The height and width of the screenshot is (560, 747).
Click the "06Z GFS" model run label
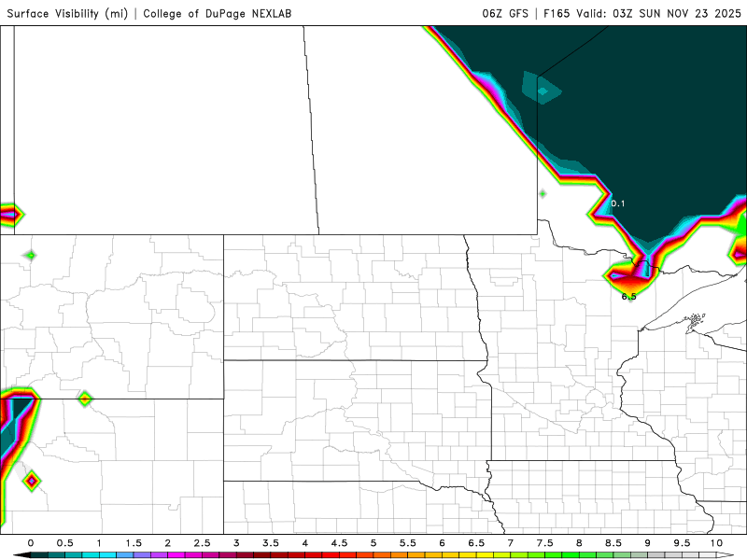505,13
